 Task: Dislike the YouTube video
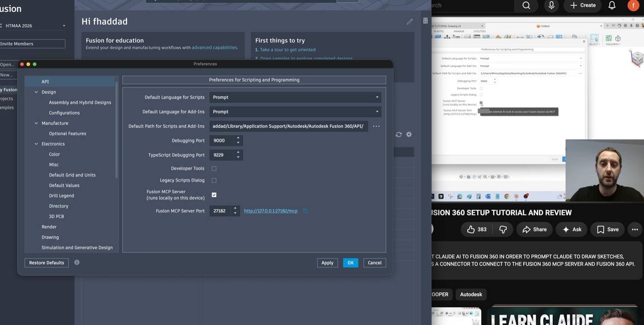click(503, 229)
